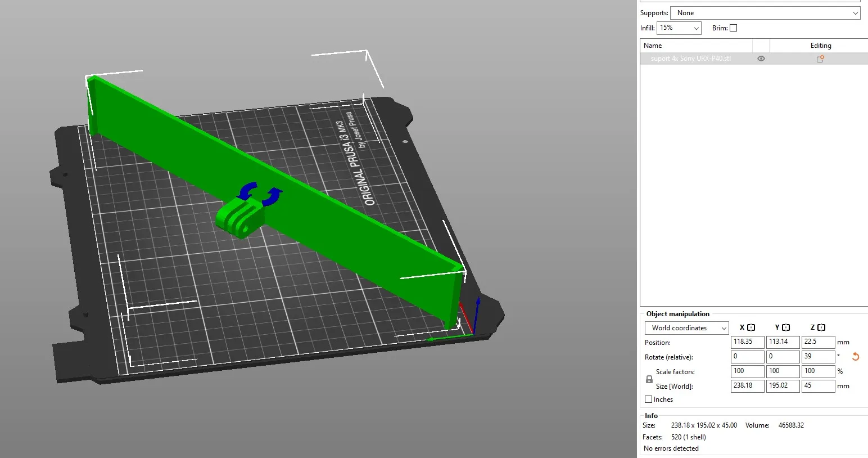This screenshot has height=458, width=868.
Task: Click the Scale factors Y field
Action: [x=783, y=371]
